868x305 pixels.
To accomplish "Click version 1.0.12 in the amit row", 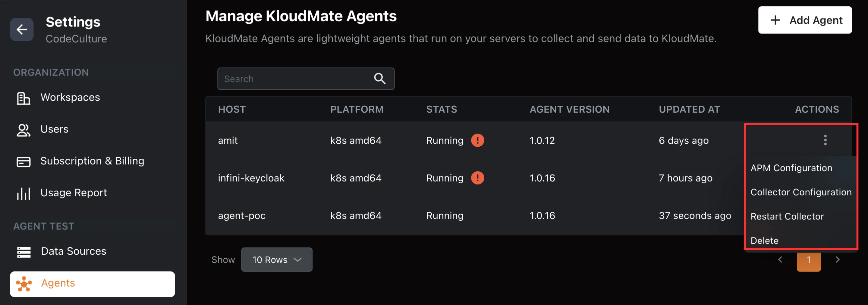I will pos(542,140).
